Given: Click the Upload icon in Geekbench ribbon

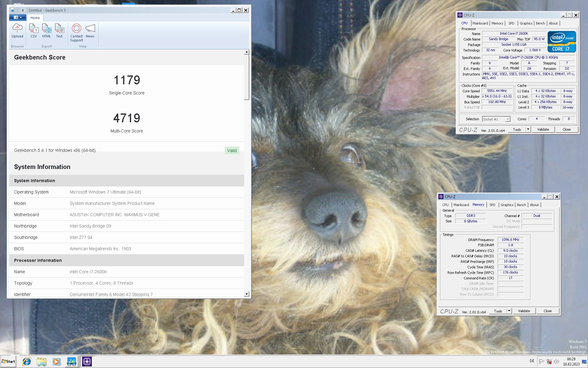Looking at the screenshot, I should pos(17,31).
